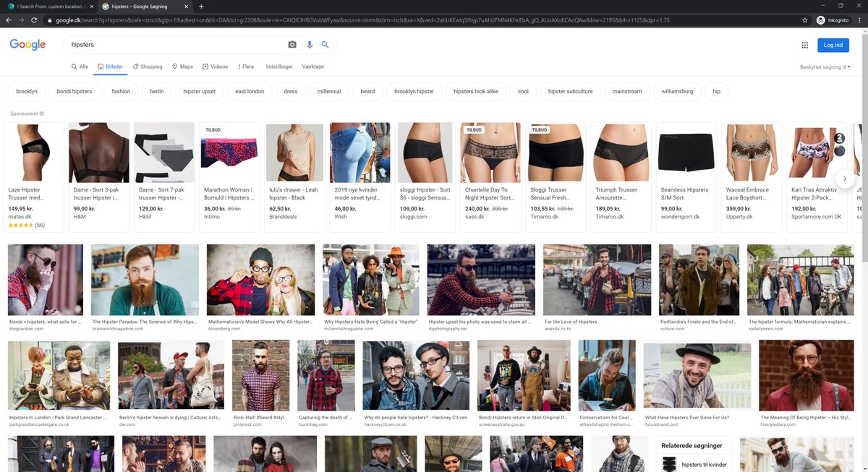The image size is (868, 472).
Task: Click the Sponsoreret info icon
Action: [x=42, y=113]
